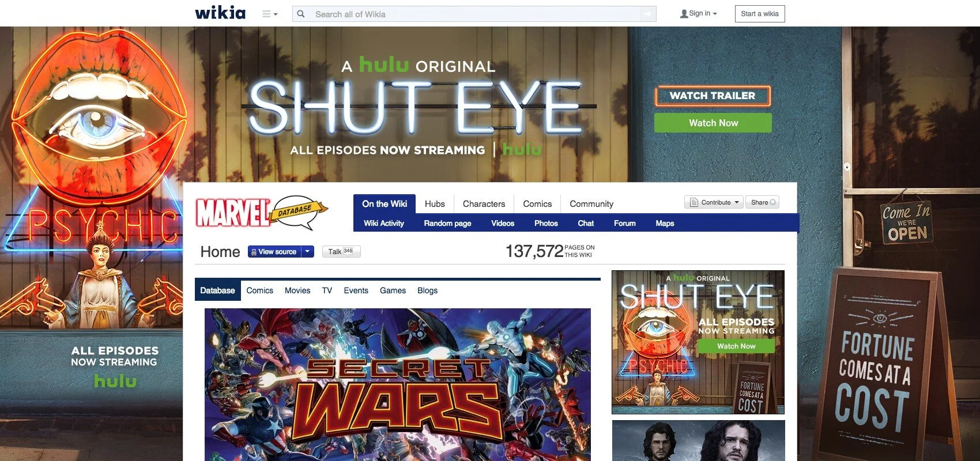Screen dimensions: 980x461
Task: Click the 137,572 pages count
Action: (534, 251)
